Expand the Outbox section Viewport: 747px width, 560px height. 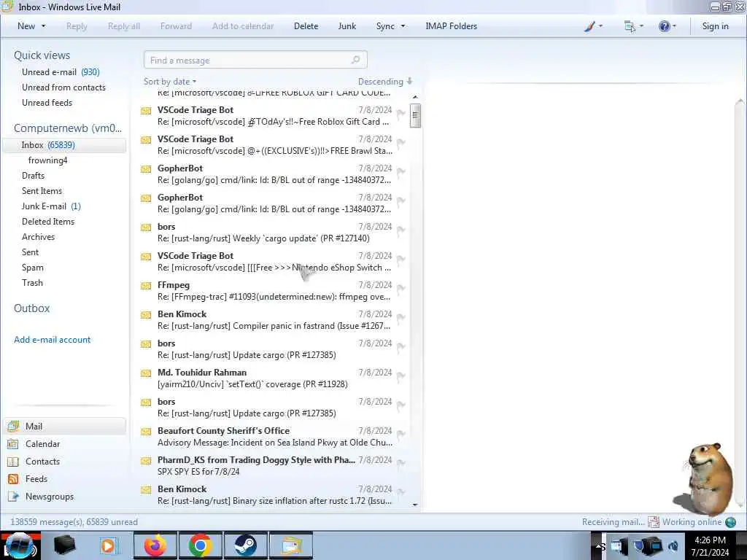coord(32,308)
